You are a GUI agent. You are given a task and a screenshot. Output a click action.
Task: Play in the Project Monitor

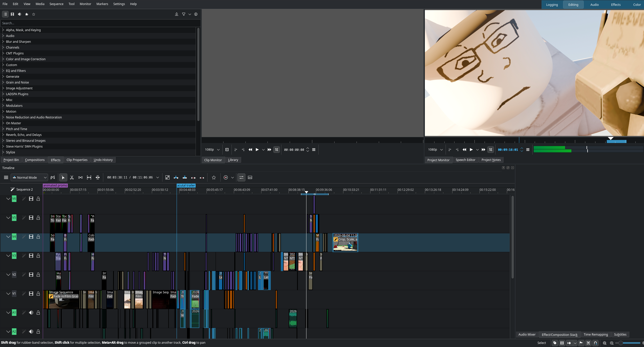471,150
